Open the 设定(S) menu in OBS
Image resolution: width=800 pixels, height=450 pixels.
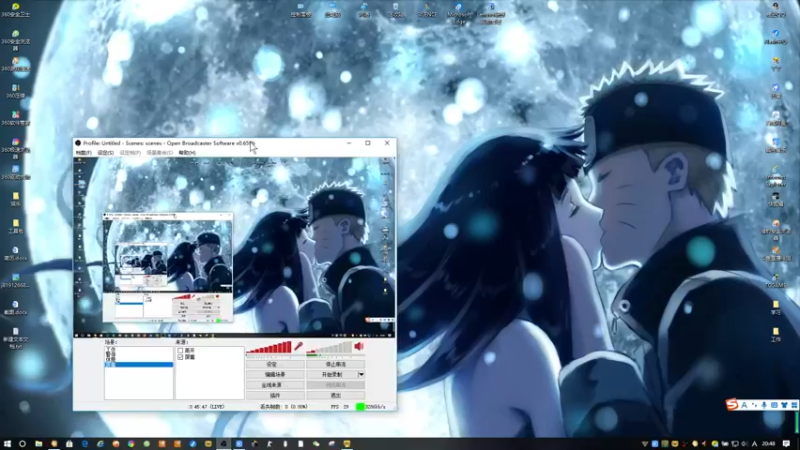[x=105, y=153]
